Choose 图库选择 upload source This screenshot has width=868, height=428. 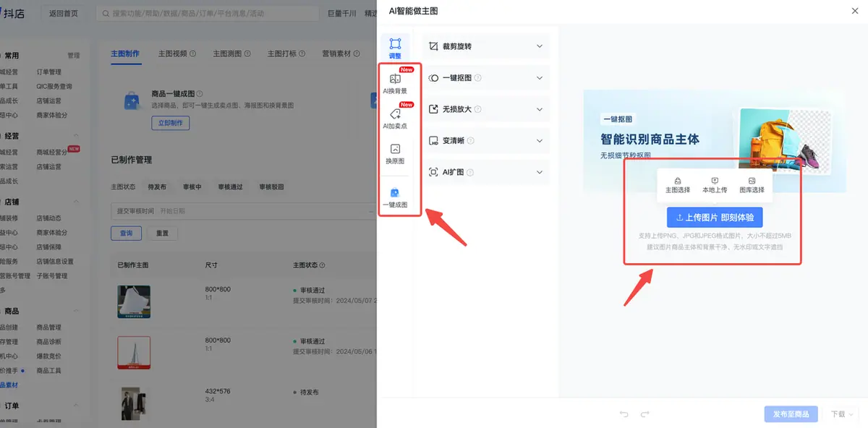coord(752,185)
